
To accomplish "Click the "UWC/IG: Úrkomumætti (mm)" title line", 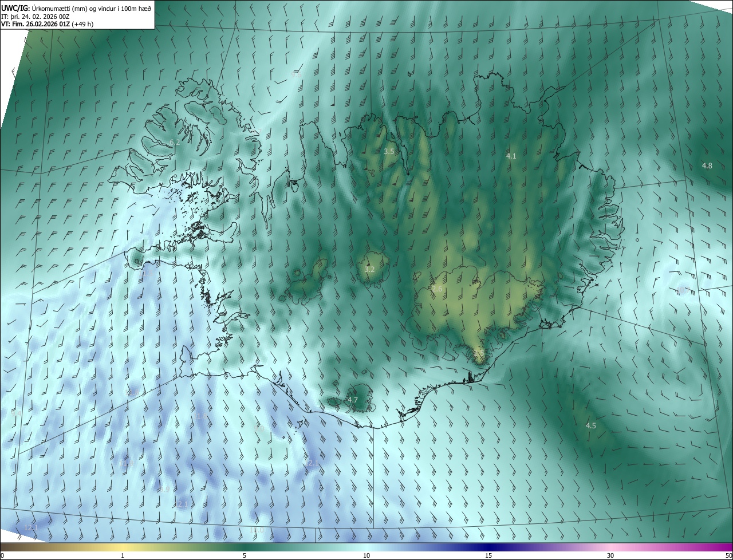I will 76,7.
